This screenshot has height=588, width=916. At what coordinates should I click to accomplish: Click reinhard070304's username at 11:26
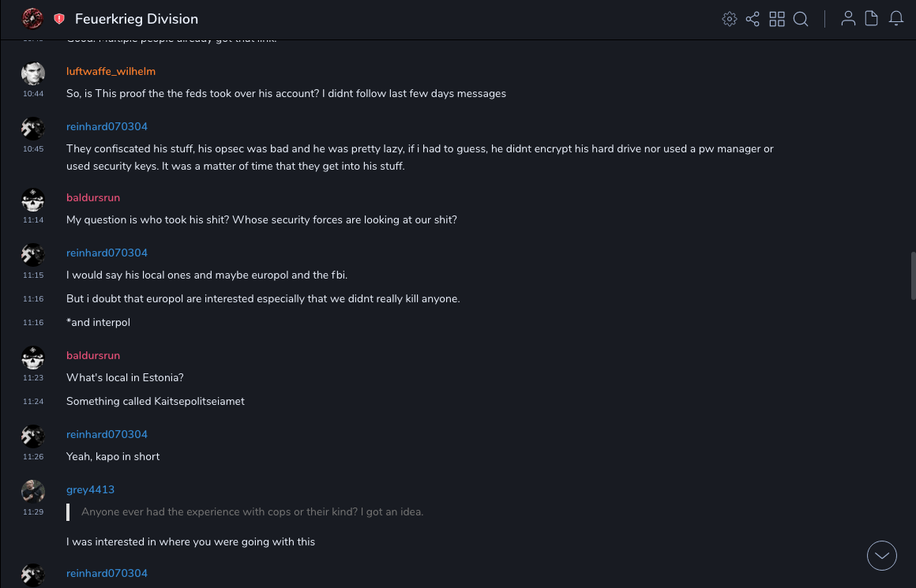pos(107,434)
